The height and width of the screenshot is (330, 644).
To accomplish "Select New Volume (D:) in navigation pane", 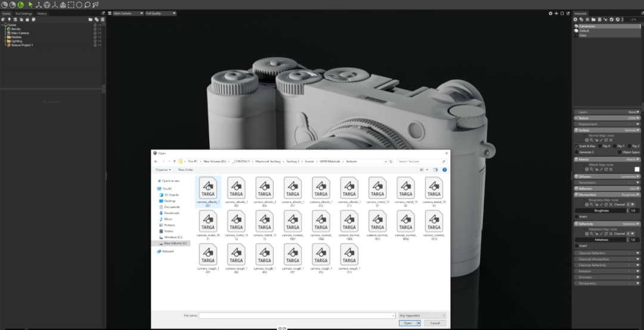I will [x=175, y=243].
